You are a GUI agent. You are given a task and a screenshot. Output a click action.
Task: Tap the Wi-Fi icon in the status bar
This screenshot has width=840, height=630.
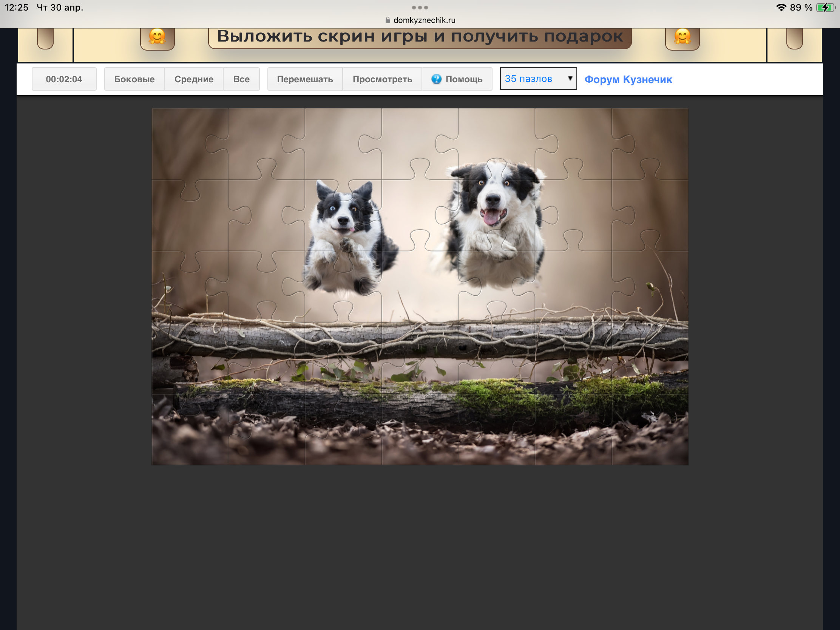pyautogui.click(x=781, y=8)
